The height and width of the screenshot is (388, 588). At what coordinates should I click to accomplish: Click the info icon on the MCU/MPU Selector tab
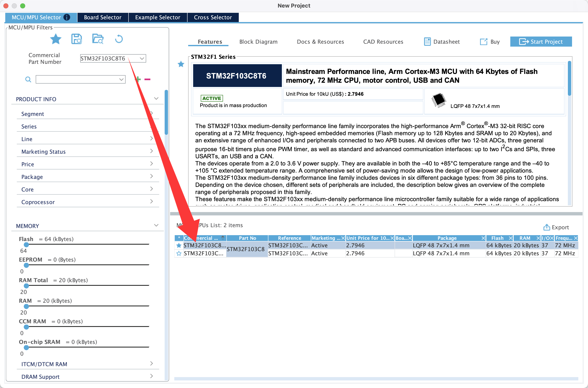[x=67, y=17]
